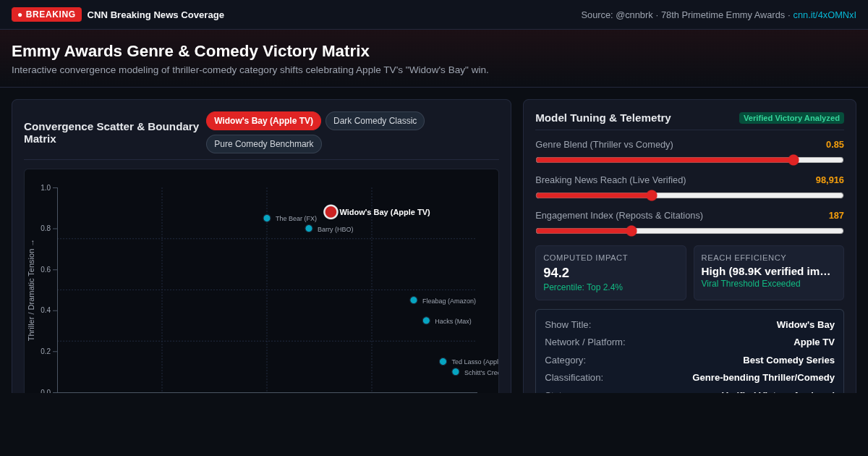Click Fleabag (Amazon) data point
The image size is (868, 456).
coord(414,300)
